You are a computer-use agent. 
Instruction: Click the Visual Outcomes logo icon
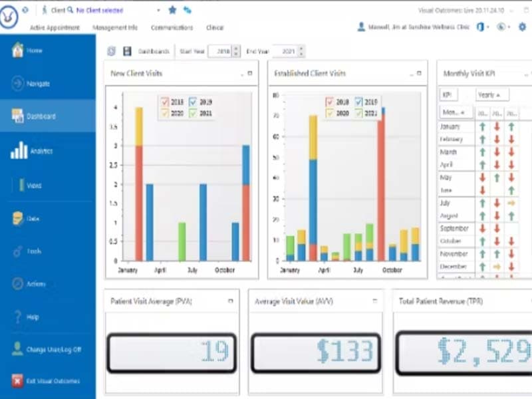pyautogui.click(x=9, y=16)
